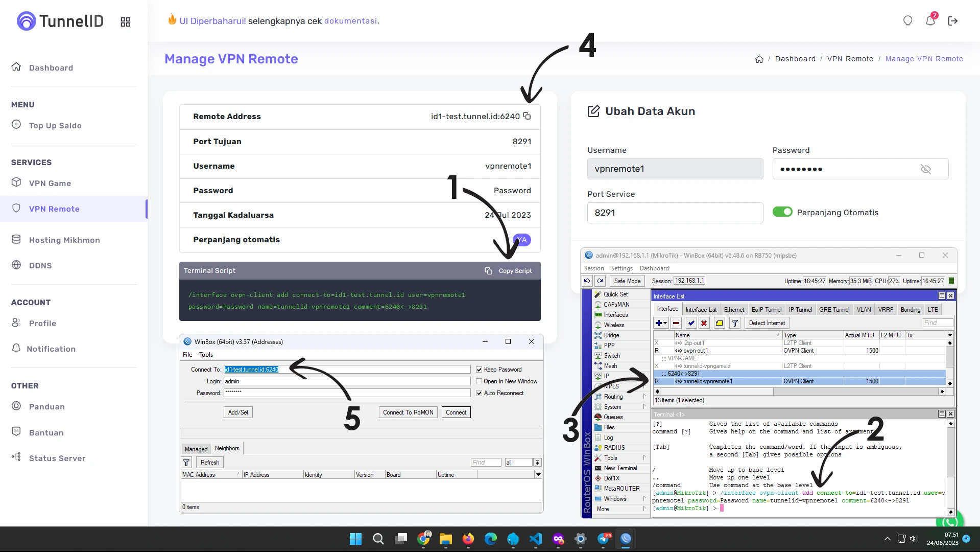
Task: Click the home icon in breadcrumb
Action: (x=759, y=59)
